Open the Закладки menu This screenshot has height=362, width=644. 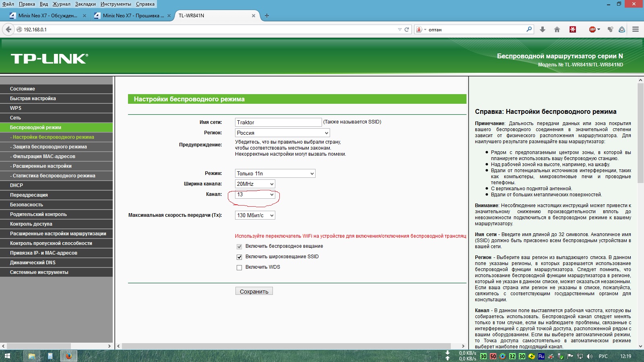coord(85,4)
